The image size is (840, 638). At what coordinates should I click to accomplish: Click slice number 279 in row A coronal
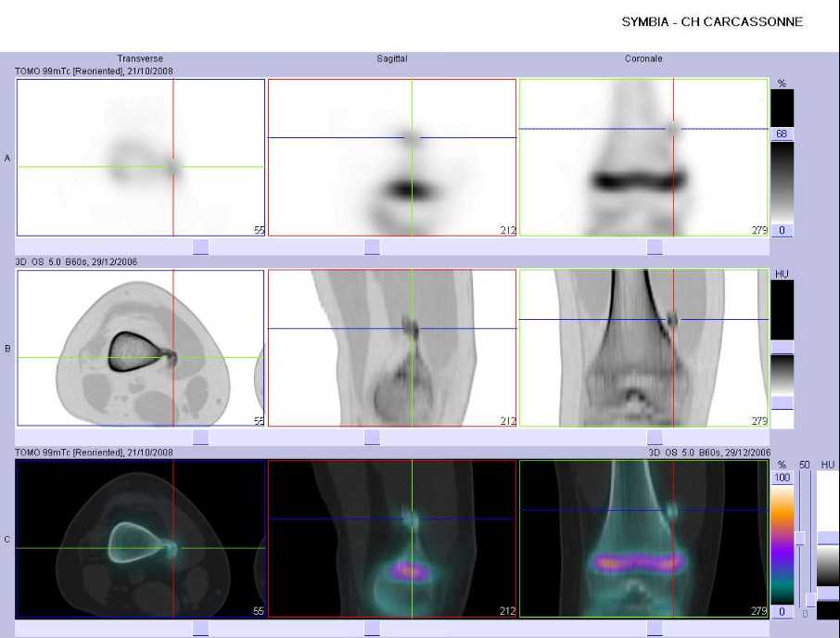pyautogui.click(x=759, y=230)
